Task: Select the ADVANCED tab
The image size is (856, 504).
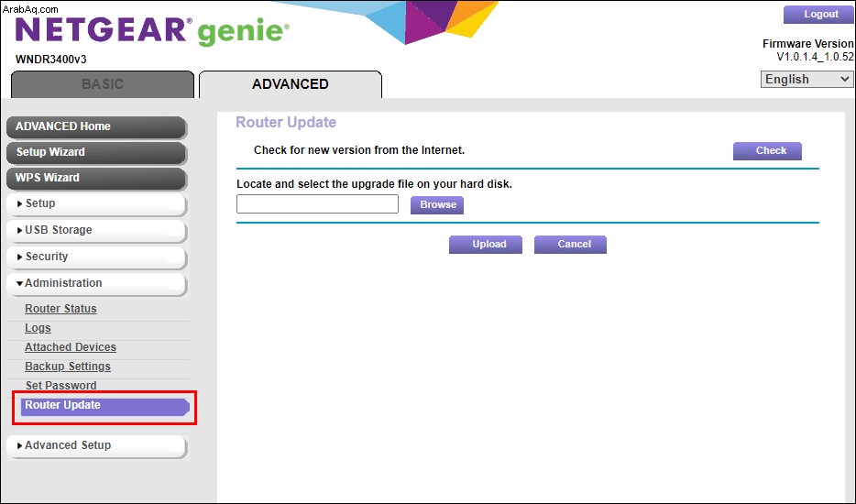Action: (291, 84)
